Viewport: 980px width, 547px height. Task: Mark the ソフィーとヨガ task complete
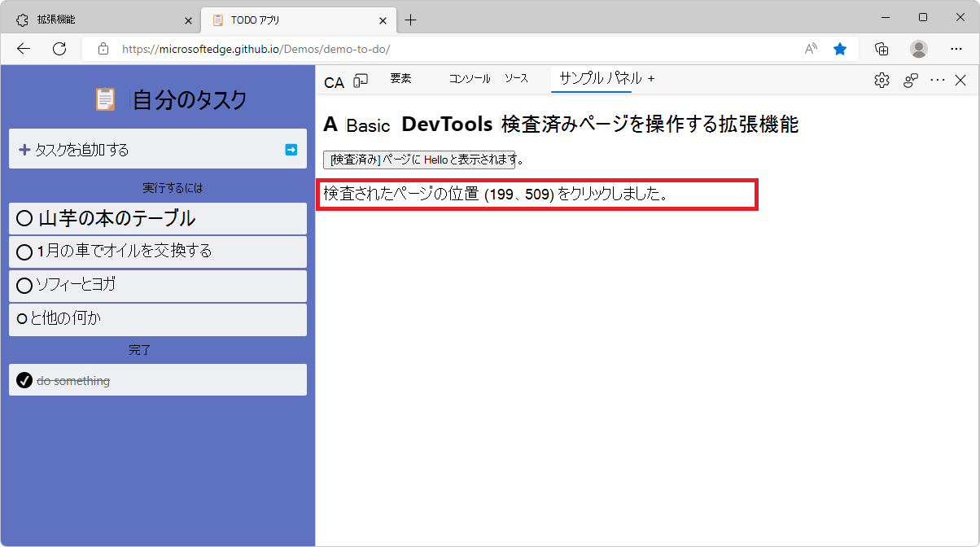pyautogui.click(x=24, y=285)
